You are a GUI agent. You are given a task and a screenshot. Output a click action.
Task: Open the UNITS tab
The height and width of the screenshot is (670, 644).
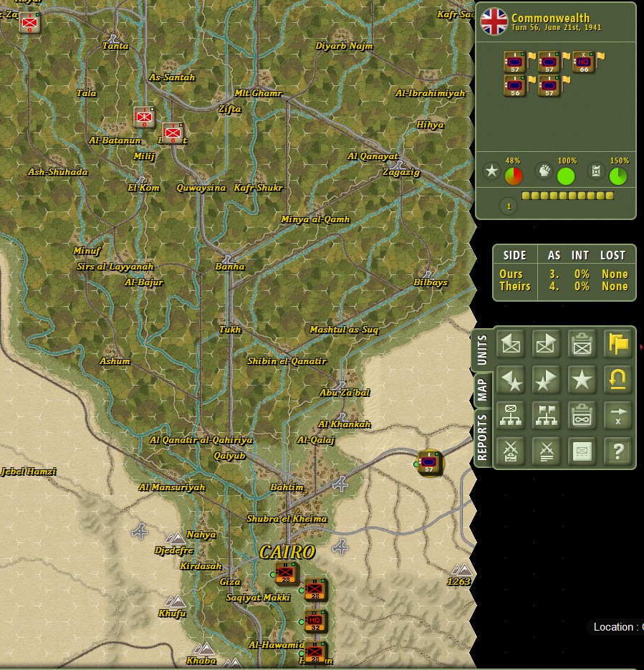click(482, 350)
